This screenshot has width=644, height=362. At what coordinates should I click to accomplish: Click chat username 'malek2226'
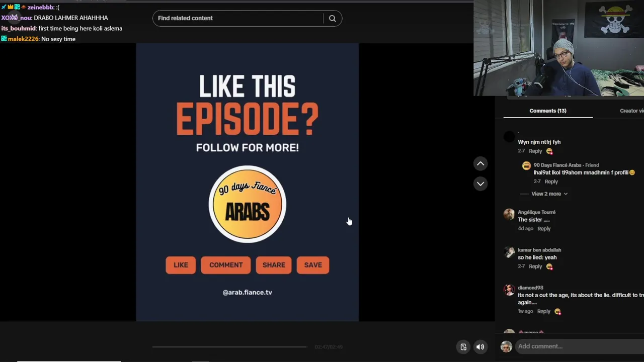[x=23, y=39]
